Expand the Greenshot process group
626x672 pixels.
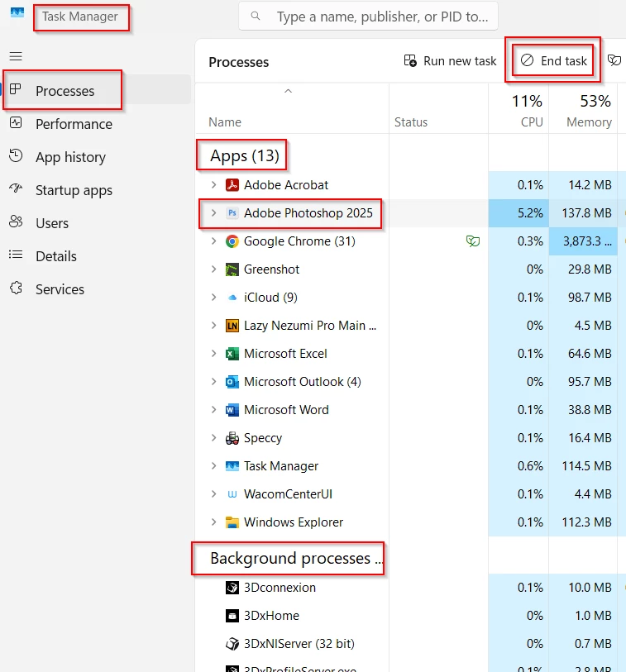pyautogui.click(x=213, y=269)
